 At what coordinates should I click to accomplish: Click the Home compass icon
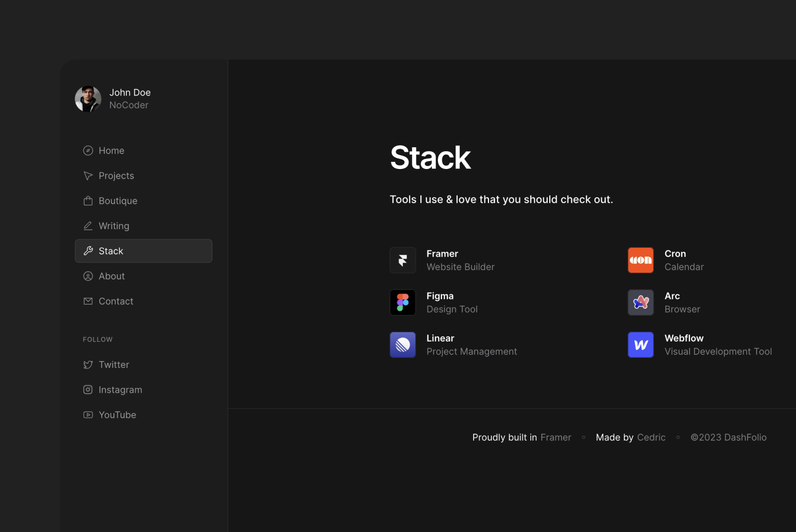[88, 151]
